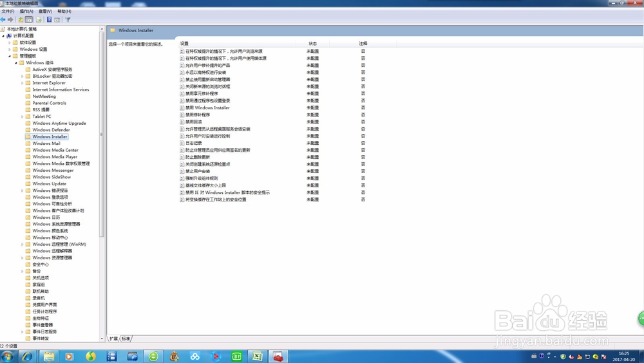Click the tree pane vertical scrollbar thumb

point(102,135)
